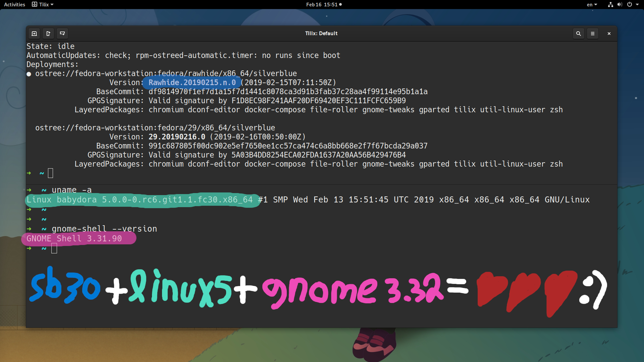Click the volume speaker icon
Image resolution: width=644 pixels, height=362 pixels.
pyautogui.click(x=620, y=4)
